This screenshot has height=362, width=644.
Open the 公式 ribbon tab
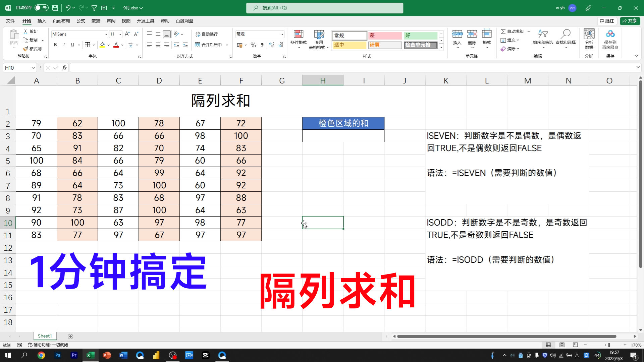click(81, 21)
